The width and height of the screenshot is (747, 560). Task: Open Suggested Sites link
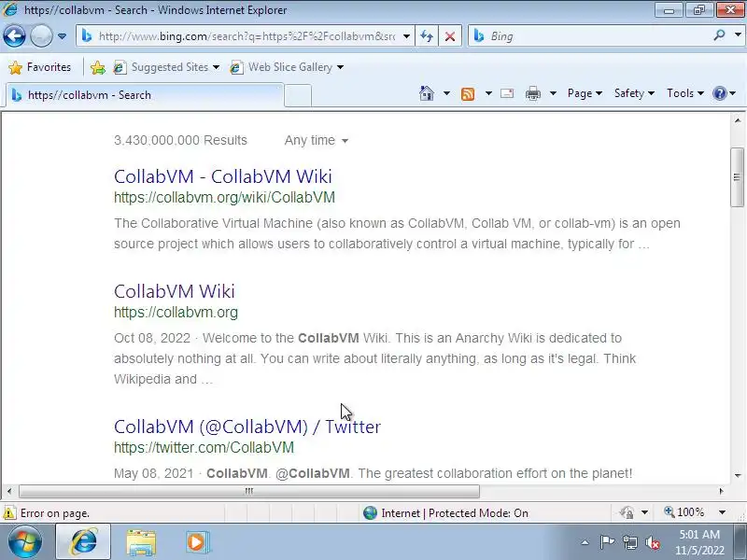(166, 67)
